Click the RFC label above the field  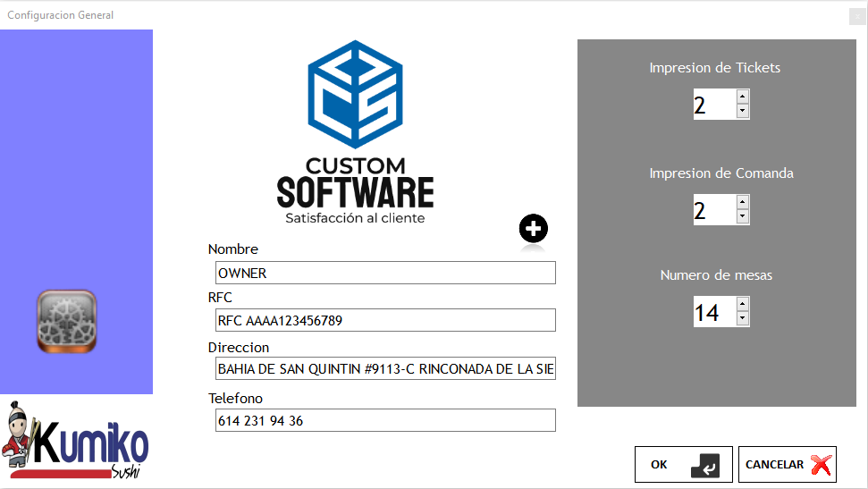point(220,298)
